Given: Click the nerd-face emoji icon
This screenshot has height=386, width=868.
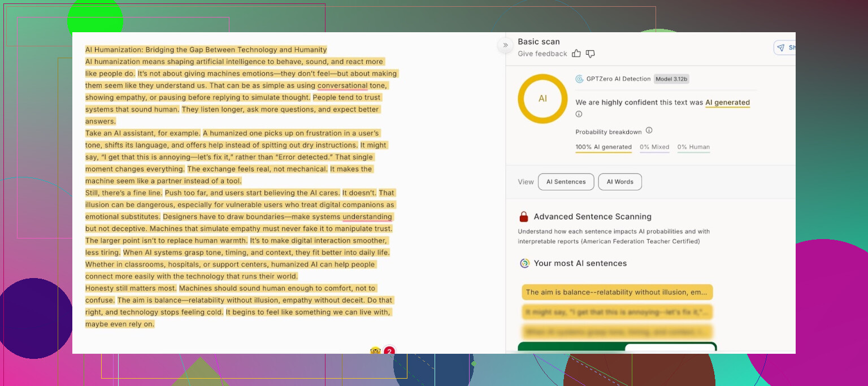Looking at the screenshot, I should (375, 351).
